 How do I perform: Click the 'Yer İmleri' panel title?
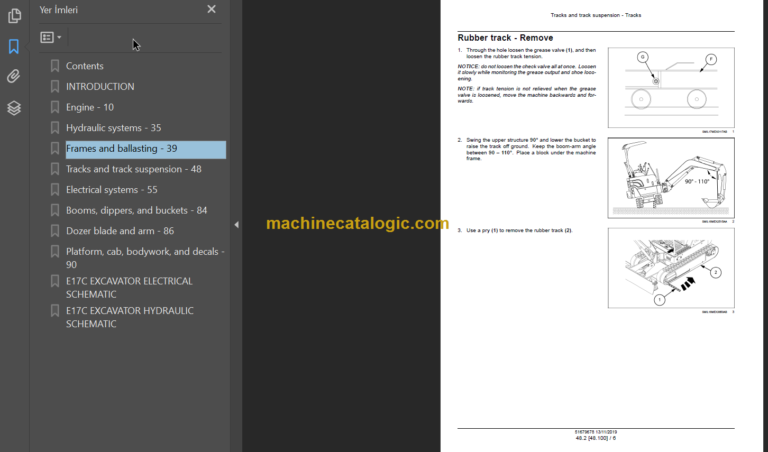(x=58, y=9)
